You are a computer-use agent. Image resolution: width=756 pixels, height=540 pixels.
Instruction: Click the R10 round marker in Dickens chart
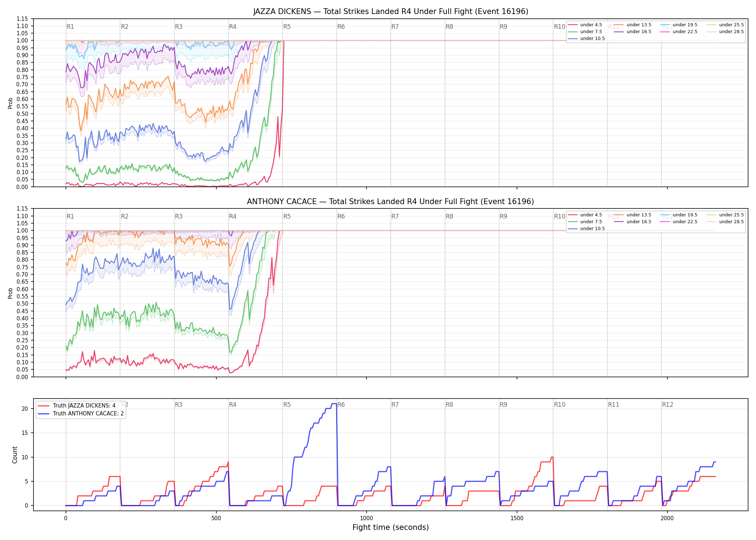coord(559,27)
